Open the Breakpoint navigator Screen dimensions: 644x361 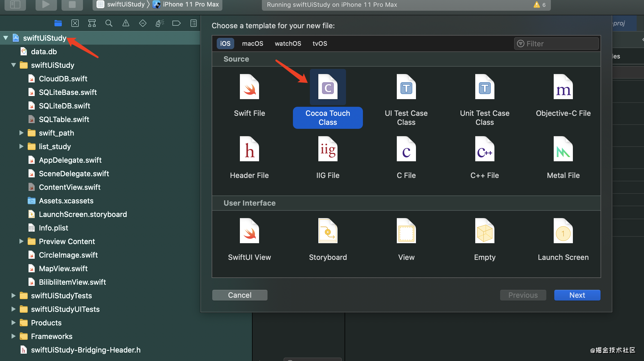tap(176, 23)
